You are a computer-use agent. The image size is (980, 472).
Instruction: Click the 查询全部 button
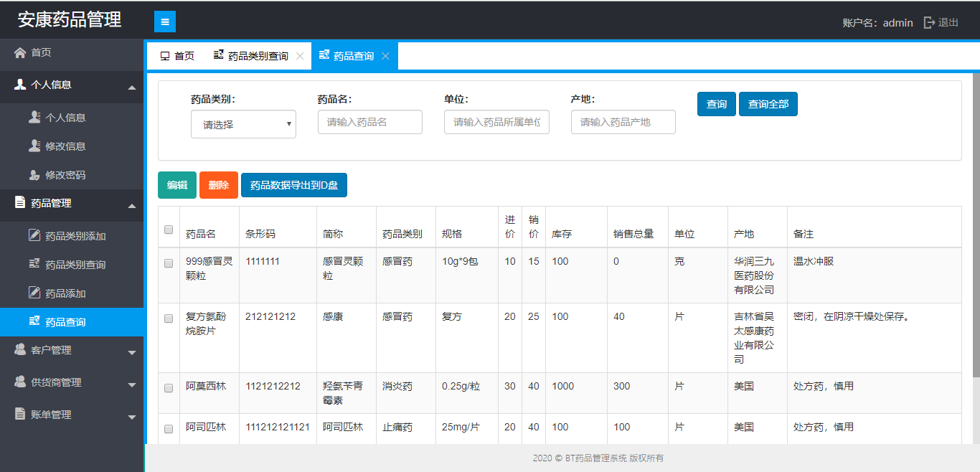768,104
